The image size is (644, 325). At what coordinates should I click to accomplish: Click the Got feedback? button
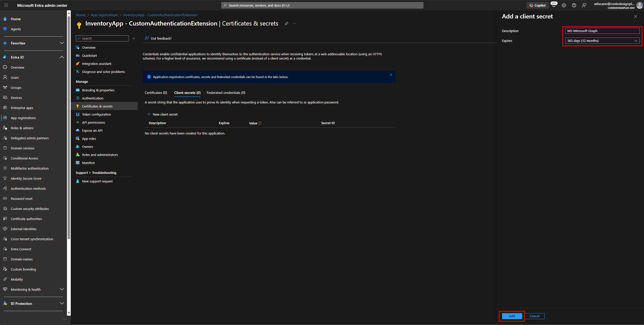coord(158,38)
